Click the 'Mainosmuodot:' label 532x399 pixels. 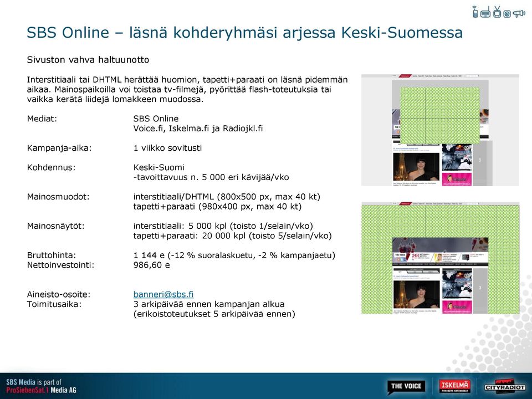pyautogui.click(x=58, y=197)
